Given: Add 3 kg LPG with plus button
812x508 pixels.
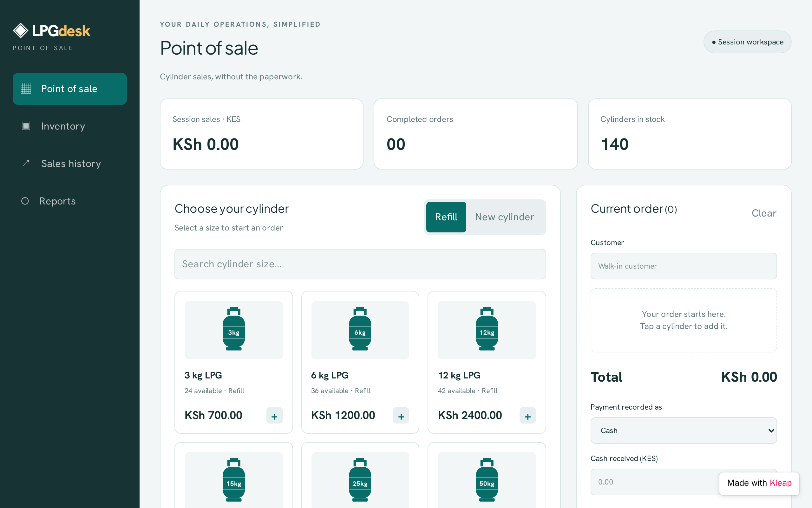Looking at the screenshot, I should pos(274,416).
